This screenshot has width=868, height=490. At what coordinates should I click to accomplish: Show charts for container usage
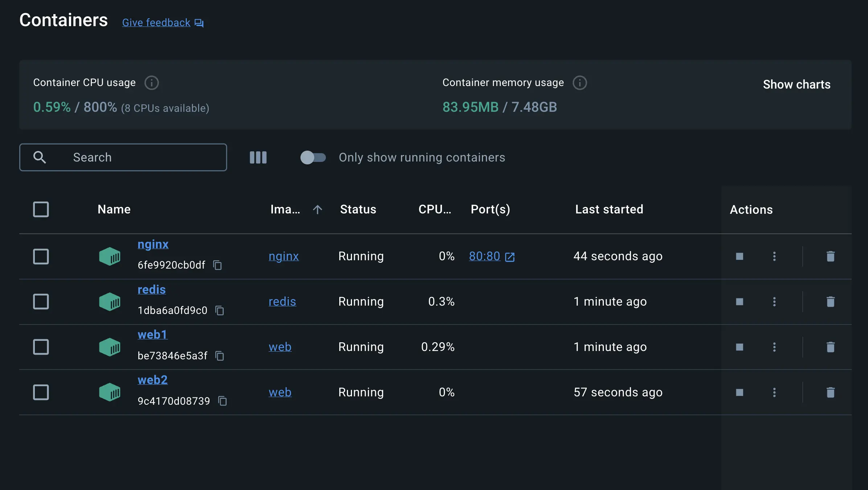pyautogui.click(x=797, y=83)
